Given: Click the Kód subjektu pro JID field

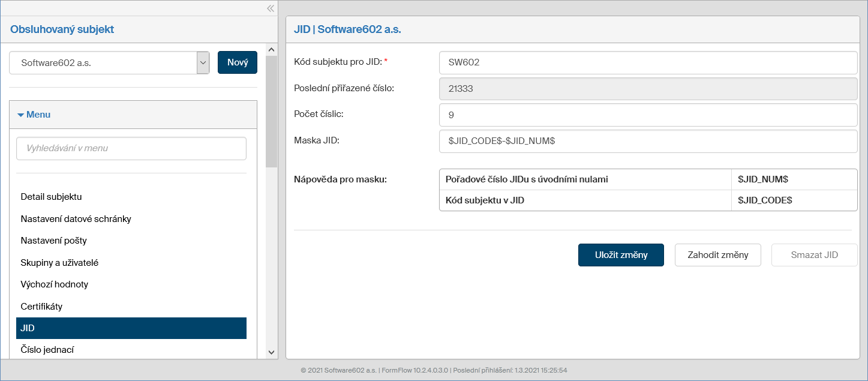Looking at the screenshot, I should (648, 62).
